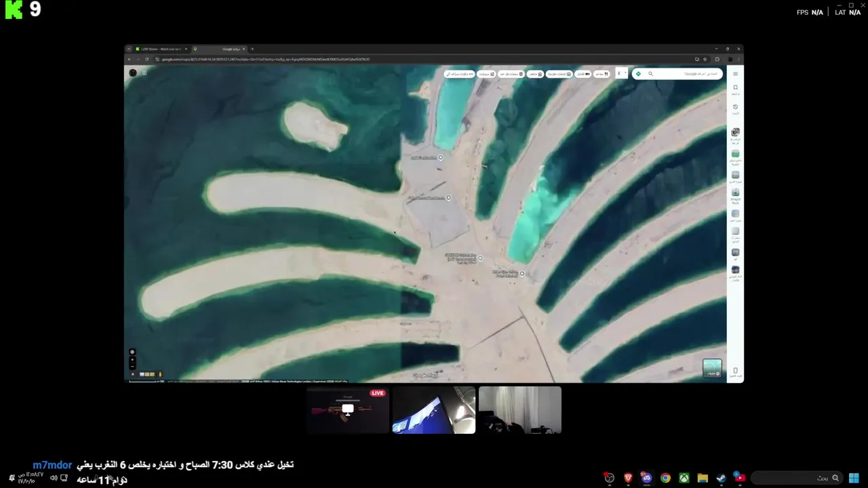Switch map layer using the Layers thumbnail

coord(712,368)
